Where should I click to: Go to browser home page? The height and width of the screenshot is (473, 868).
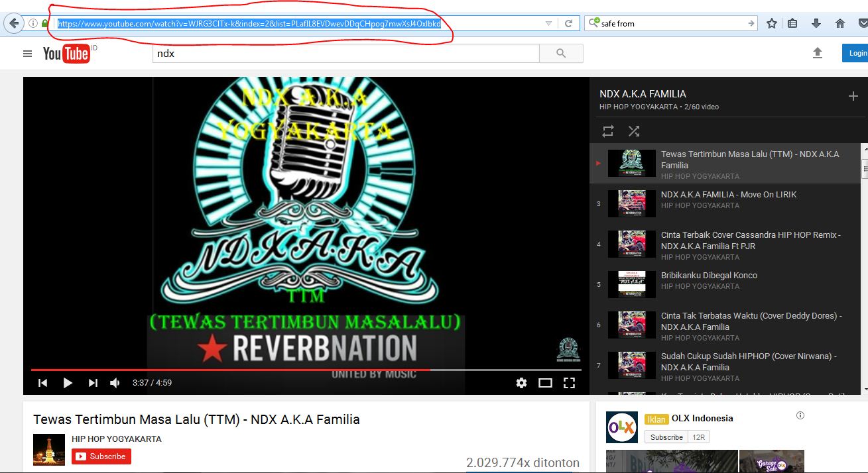pos(840,23)
